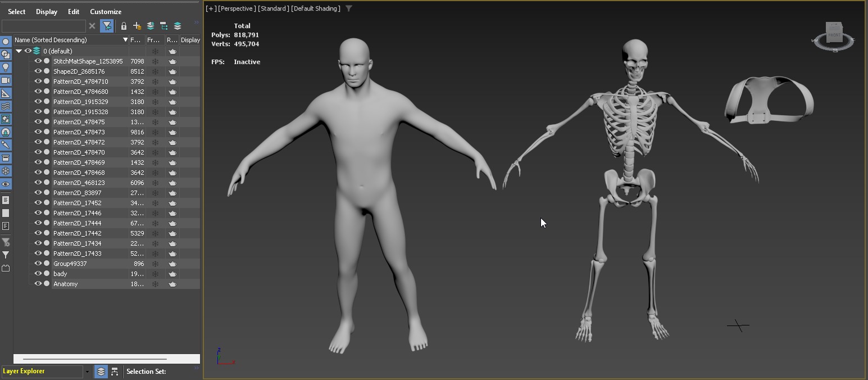This screenshot has width=868, height=380.
Task: Switch to Sort by Layer mode icon
Action: (x=101, y=372)
